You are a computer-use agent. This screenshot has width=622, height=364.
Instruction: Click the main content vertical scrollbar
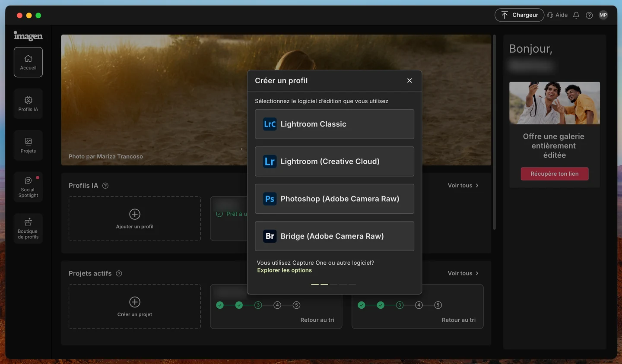pyautogui.click(x=495, y=132)
